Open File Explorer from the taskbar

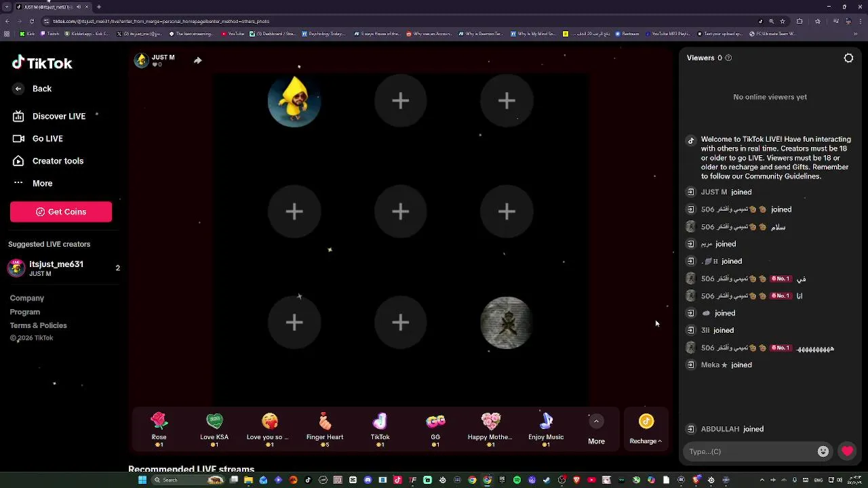pos(248,480)
